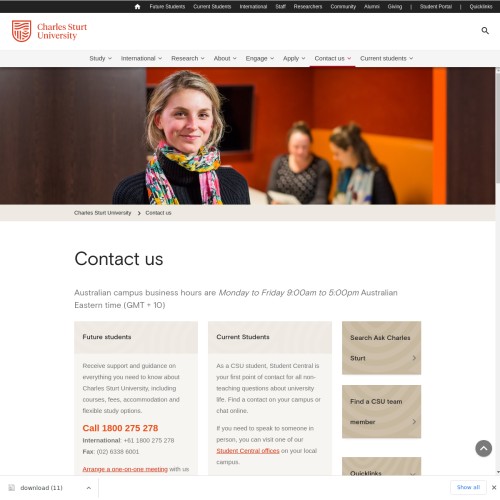Viewport: 500px width, 500px height.
Task: Expand the Current students nav dropdown
Action: (386, 58)
